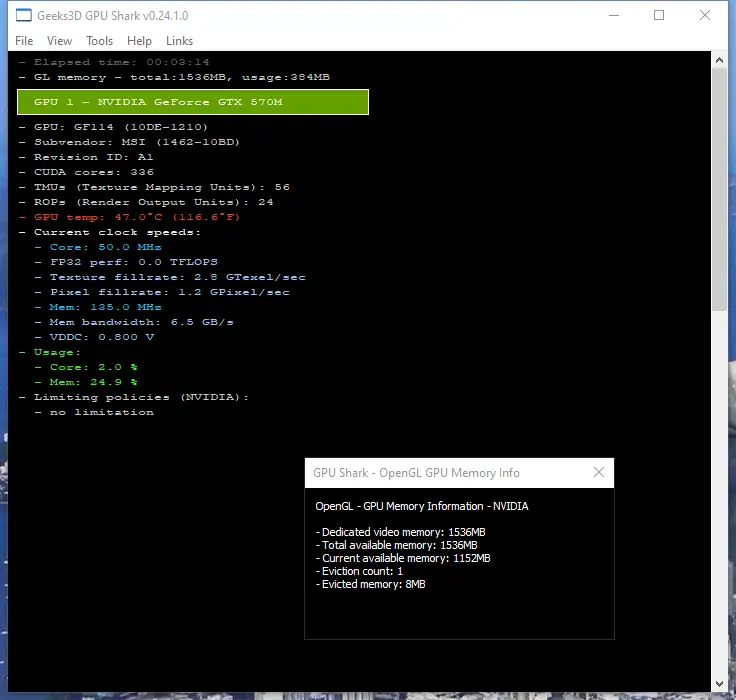Image resolution: width=736 pixels, height=700 pixels.
Task: Click the 'Geeks3D GPU Shark v0.24.1.0' window title
Action: click(113, 15)
